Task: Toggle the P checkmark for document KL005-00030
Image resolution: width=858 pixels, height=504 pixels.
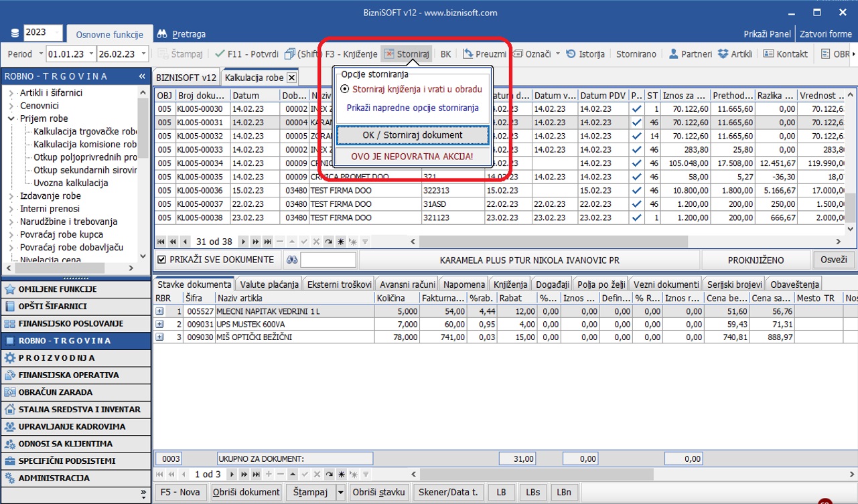Action: pyautogui.click(x=637, y=108)
